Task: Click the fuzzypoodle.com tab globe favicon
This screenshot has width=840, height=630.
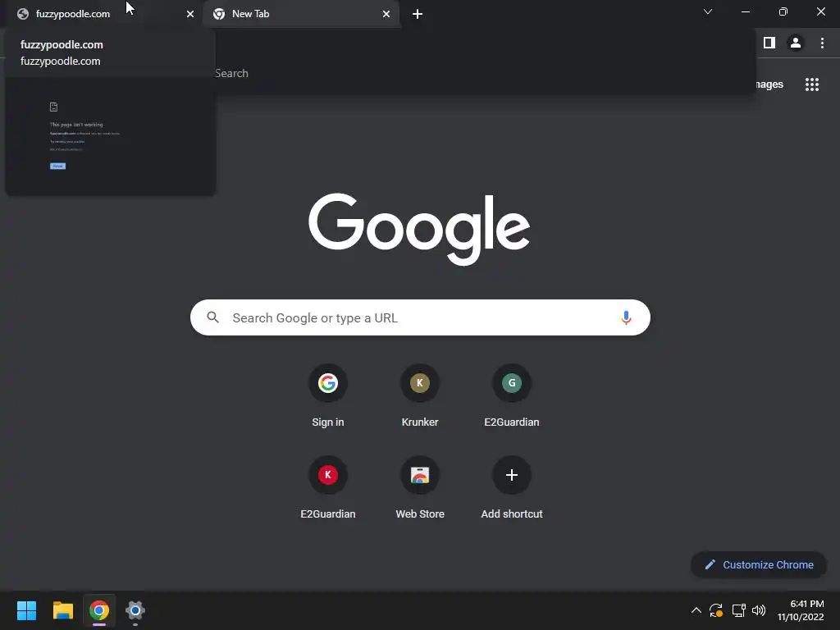Action: coord(22,14)
